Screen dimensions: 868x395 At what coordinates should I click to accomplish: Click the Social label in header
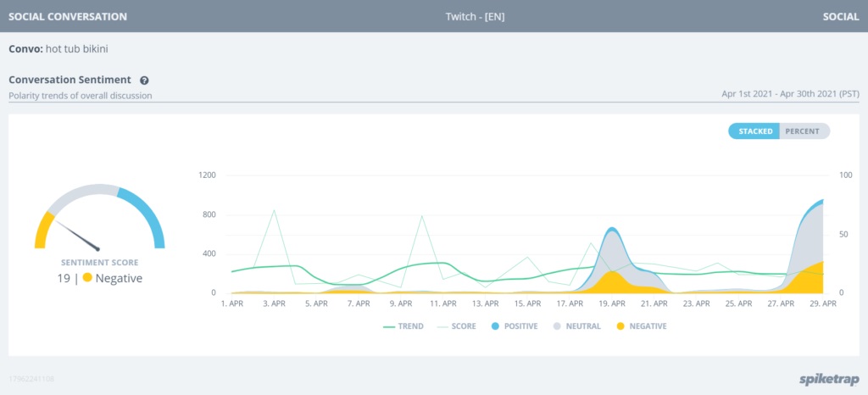point(841,16)
